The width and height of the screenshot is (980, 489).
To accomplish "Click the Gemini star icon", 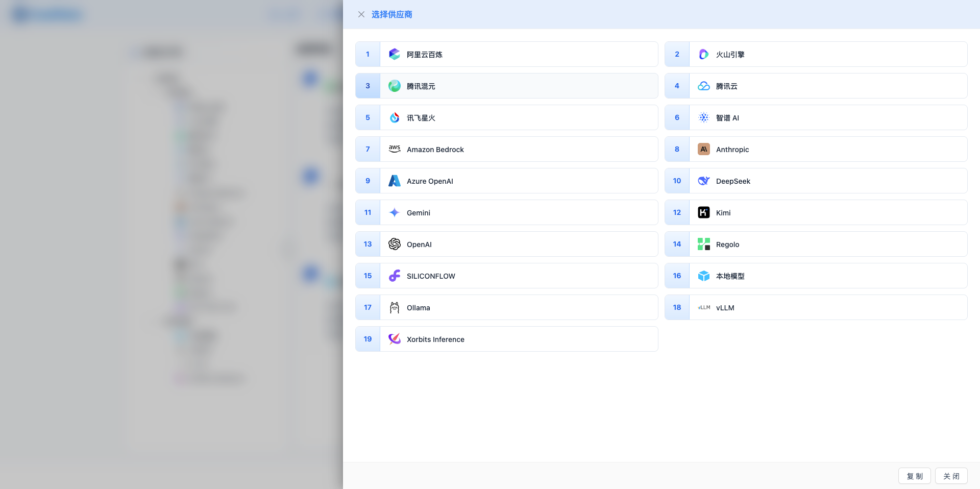I will (394, 212).
